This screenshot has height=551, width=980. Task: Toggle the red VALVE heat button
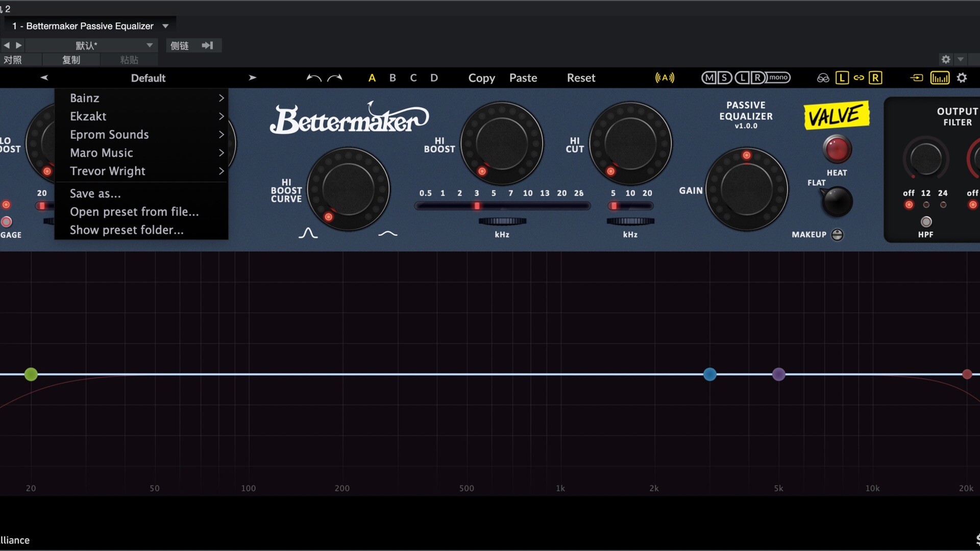(x=837, y=149)
